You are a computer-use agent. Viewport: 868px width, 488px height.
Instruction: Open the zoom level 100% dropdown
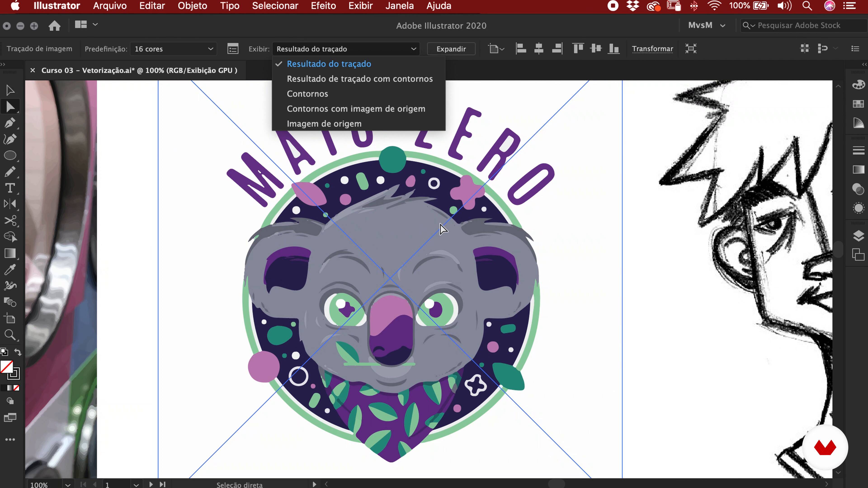coord(68,485)
